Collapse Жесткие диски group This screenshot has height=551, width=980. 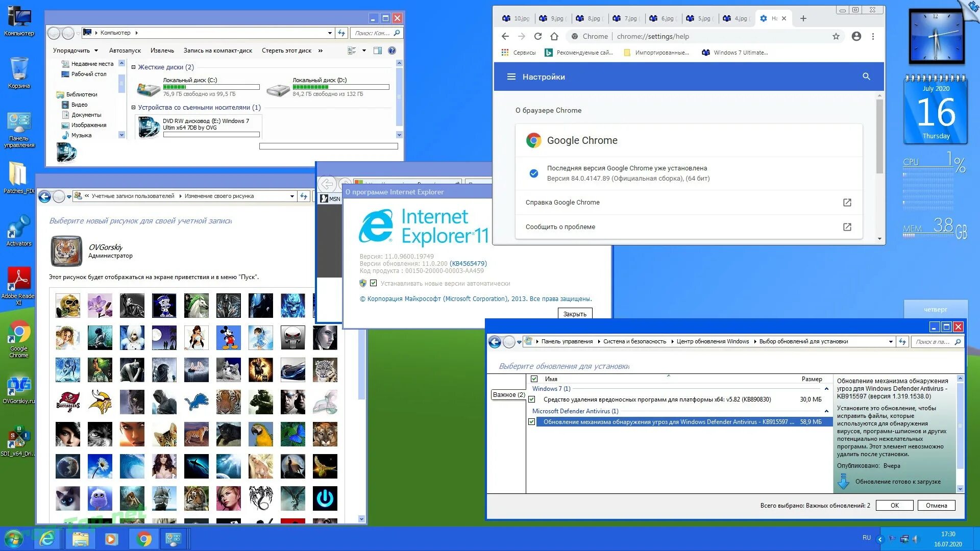point(133,67)
